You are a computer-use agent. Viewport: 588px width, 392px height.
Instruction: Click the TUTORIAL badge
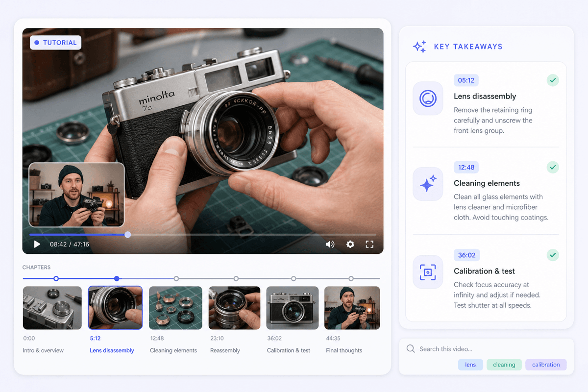55,43
